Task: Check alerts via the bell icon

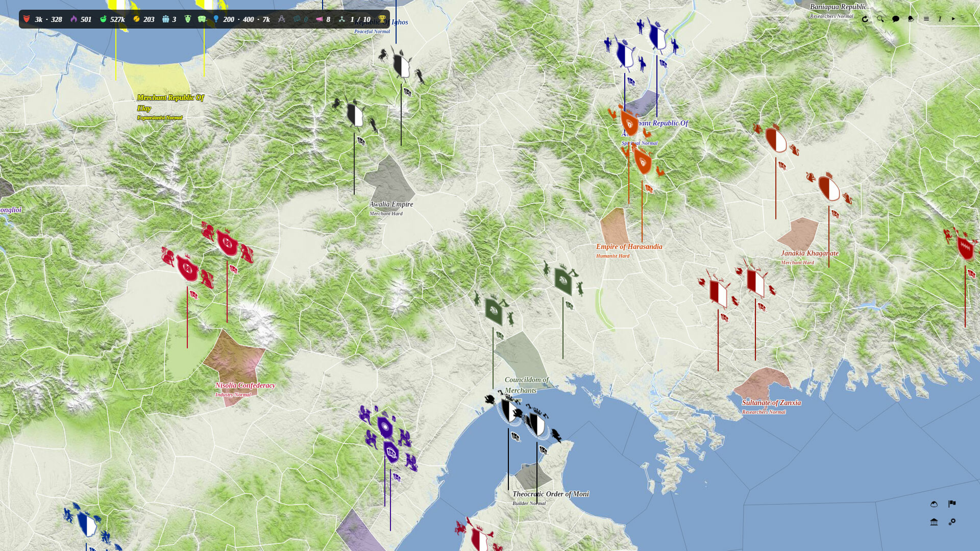Action: point(911,19)
